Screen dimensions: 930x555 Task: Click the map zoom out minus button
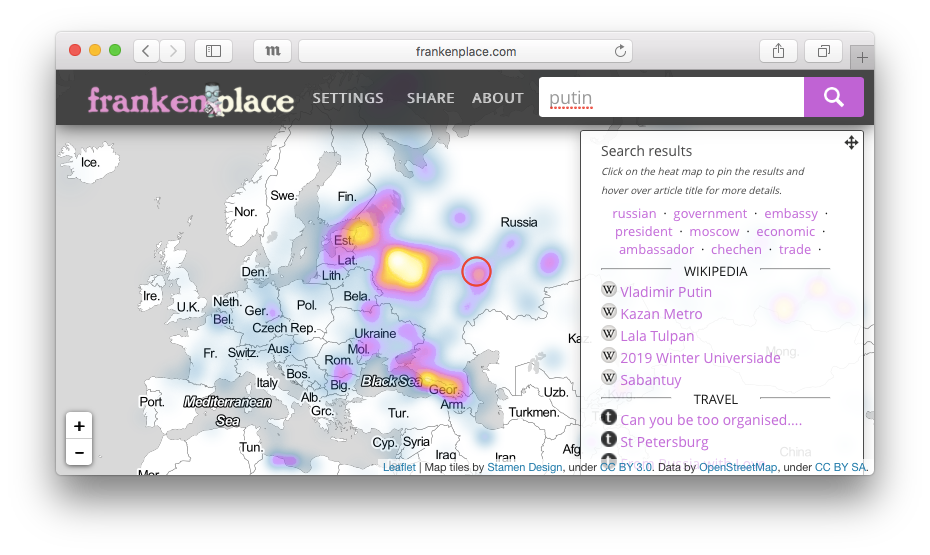79,452
